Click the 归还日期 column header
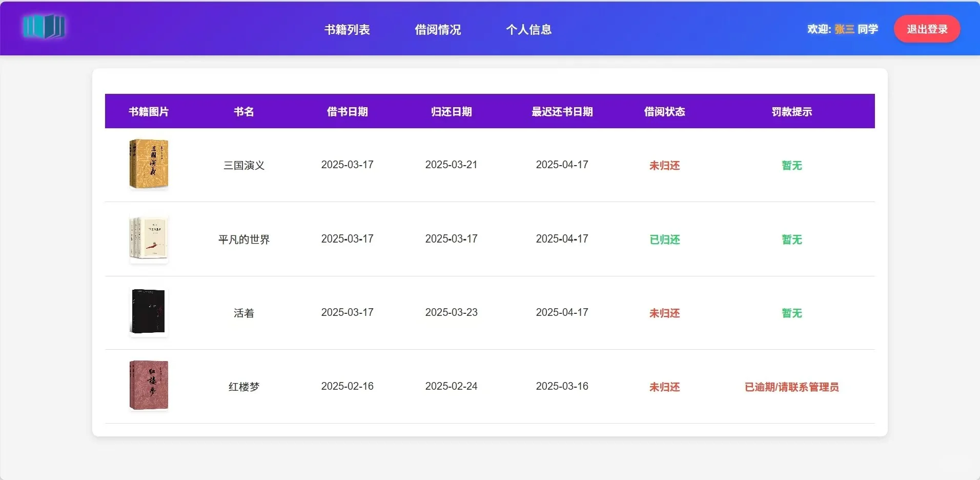Image resolution: width=980 pixels, height=480 pixels. [x=451, y=112]
